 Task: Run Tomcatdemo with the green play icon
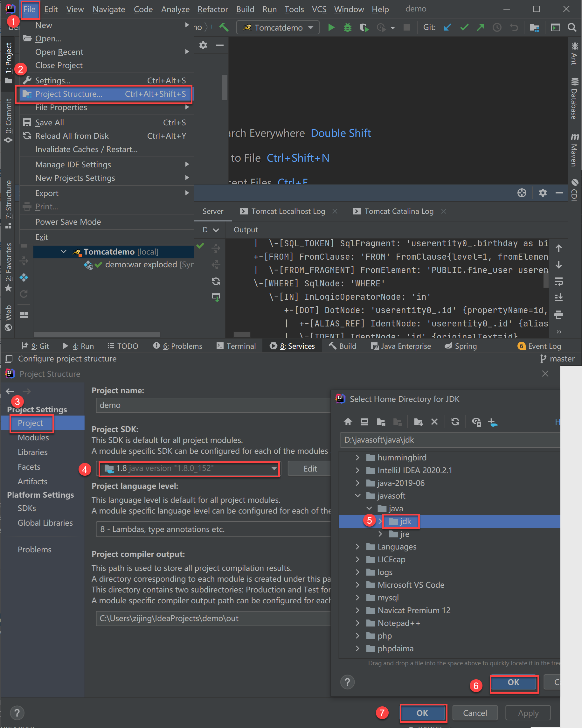[331, 27]
